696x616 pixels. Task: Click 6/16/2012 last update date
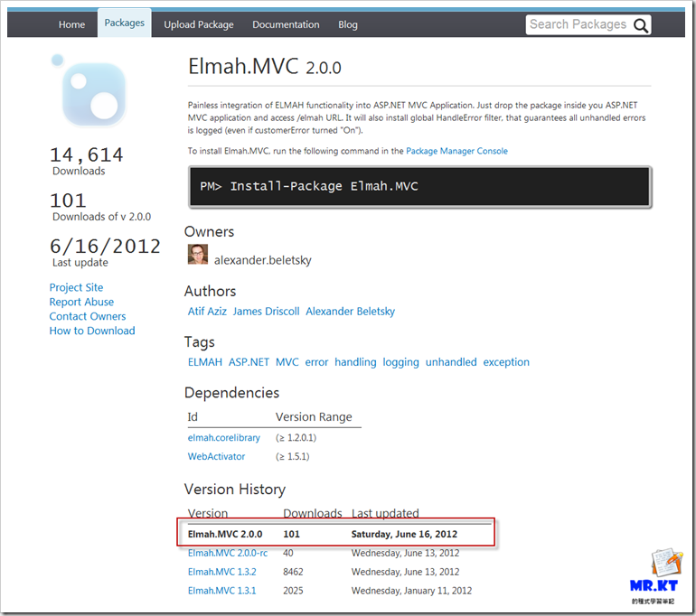point(105,247)
